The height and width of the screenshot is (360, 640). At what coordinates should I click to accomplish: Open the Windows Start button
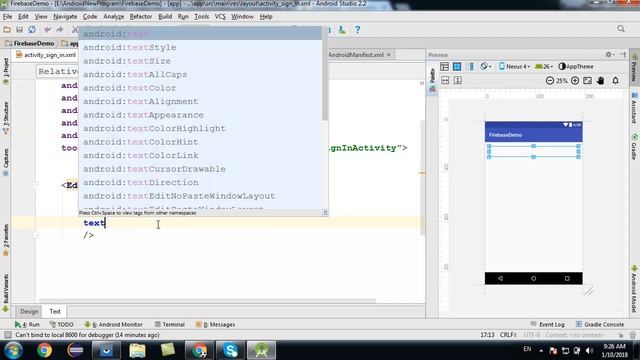tap(13, 350)
